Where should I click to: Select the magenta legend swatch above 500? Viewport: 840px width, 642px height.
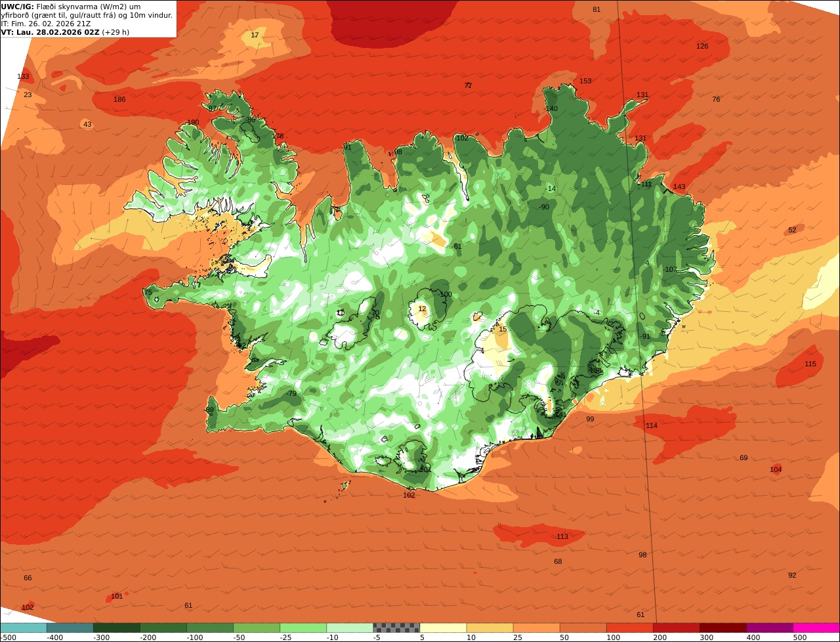[816, 628]
